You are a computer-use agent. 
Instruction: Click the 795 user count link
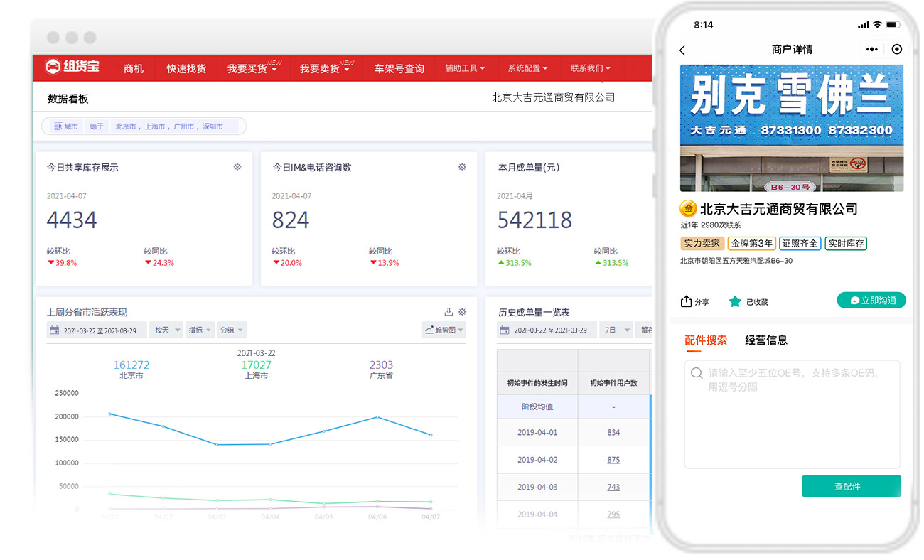pyautogui.click(x=613, y=514)
